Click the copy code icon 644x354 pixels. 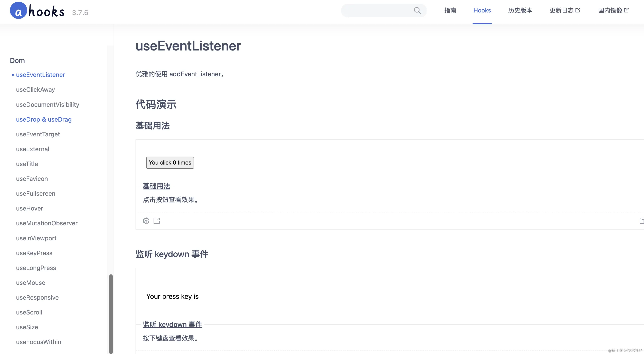tap(641, 221)
